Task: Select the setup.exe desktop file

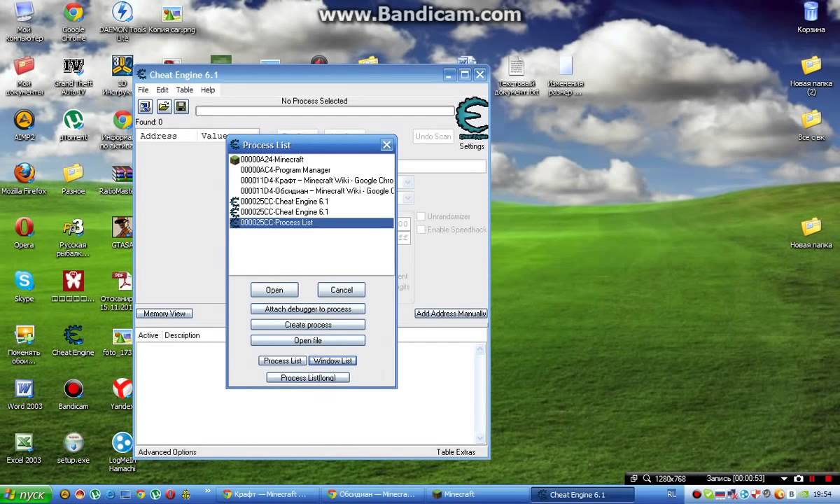Action: click(73, 448)
